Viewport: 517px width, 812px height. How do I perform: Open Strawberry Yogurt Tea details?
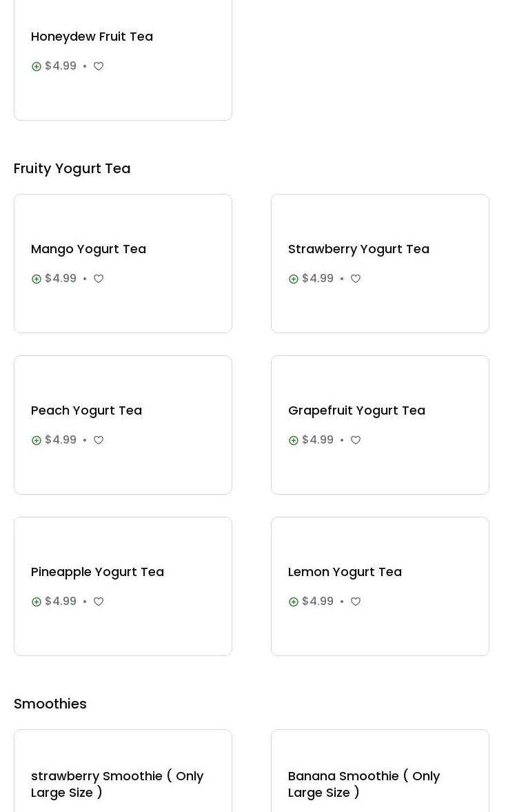[x=358, y=249]
